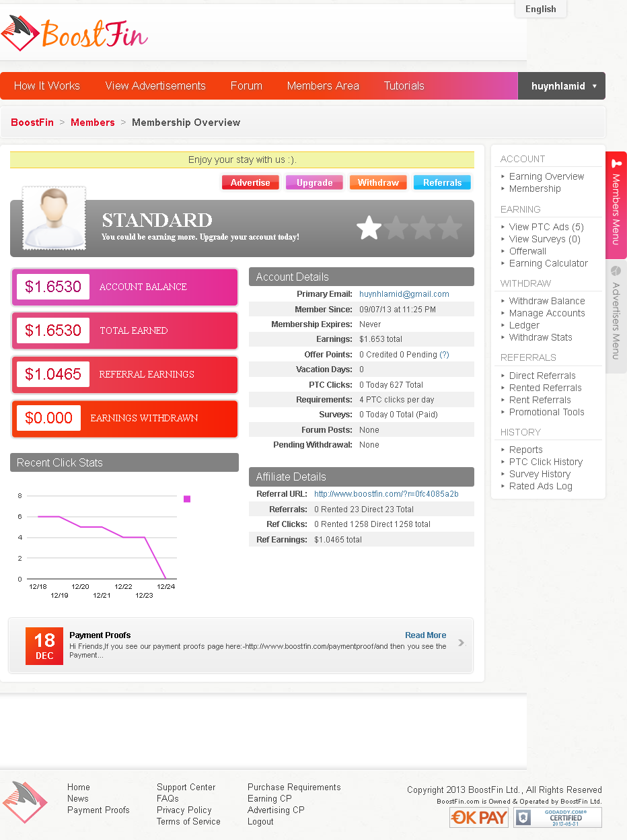Click the 18 DEC date badge
Image resolution: width=627 pixels, height=840 pixels.
click(x=44, y=646)
